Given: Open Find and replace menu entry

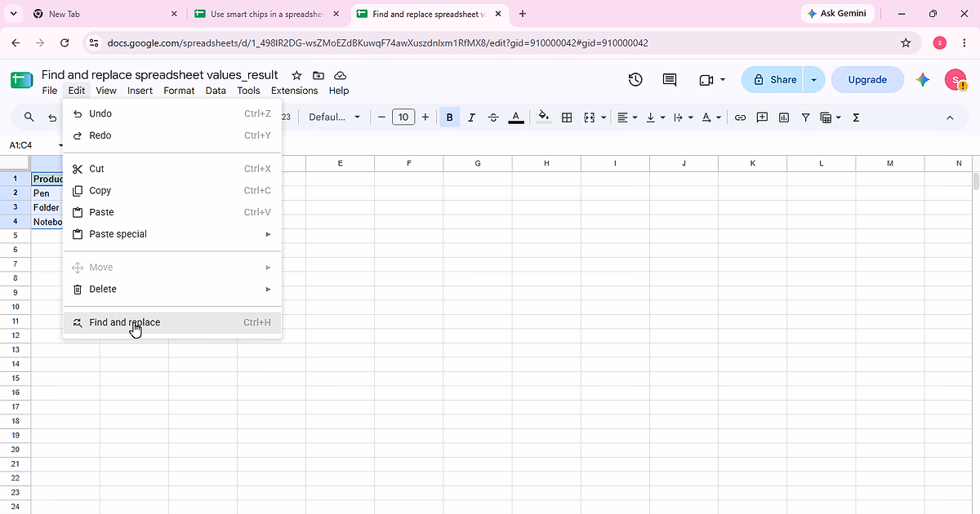Looking at the screenshot, I should pyautogui.click(x=172, y=322).
